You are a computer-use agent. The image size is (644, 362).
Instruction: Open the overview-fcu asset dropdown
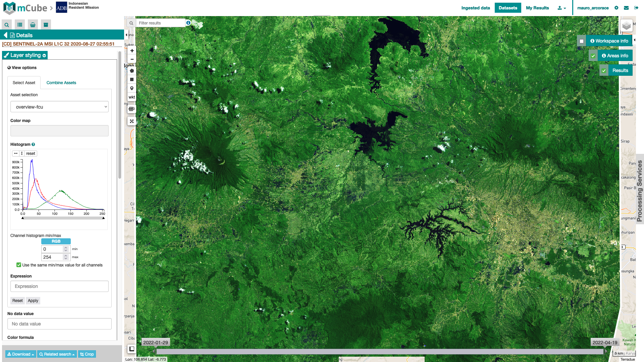(x=59, y=107)
